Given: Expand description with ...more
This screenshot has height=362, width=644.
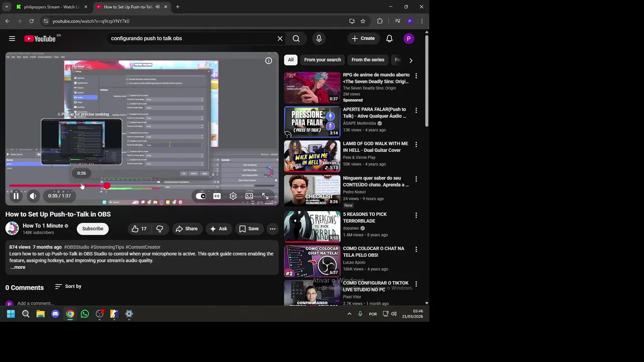Looking at the screenshot, I should coord(18,267).
